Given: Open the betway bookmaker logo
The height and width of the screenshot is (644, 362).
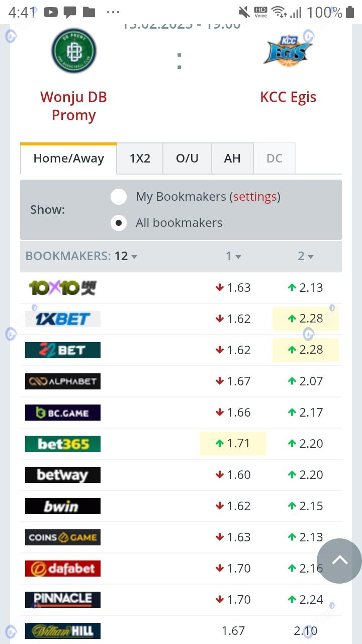Looking at the screenshot, I should (x=63, y=475).
